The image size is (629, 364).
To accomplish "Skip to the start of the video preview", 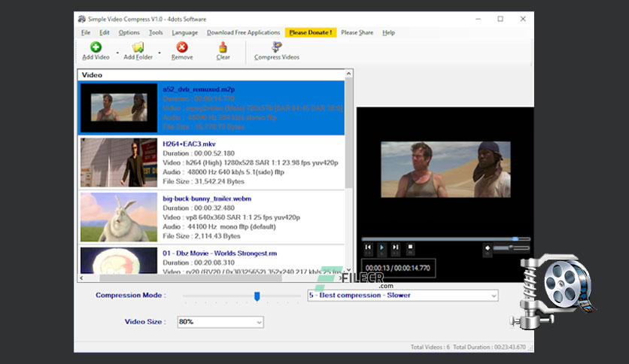I will pos(368,247).
